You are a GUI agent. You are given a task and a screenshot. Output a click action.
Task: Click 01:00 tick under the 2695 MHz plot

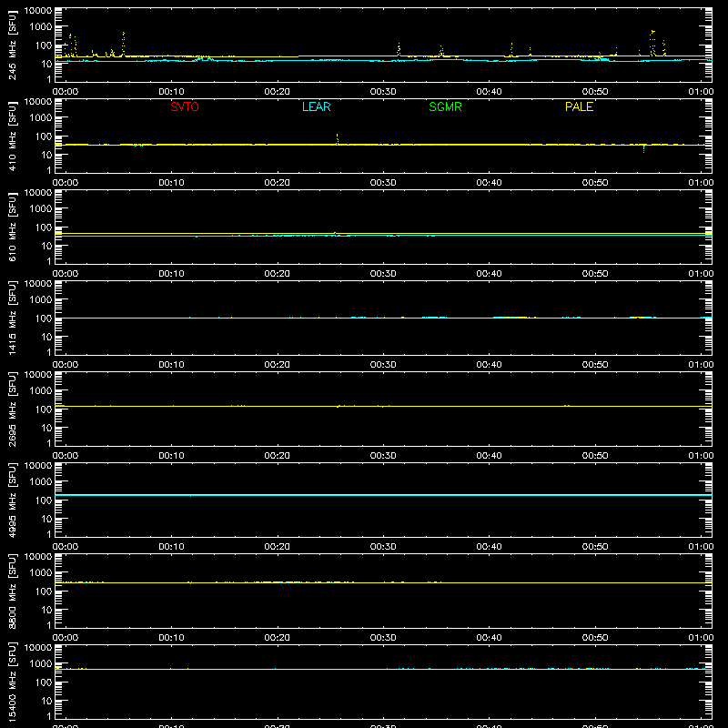pos(701,456)
